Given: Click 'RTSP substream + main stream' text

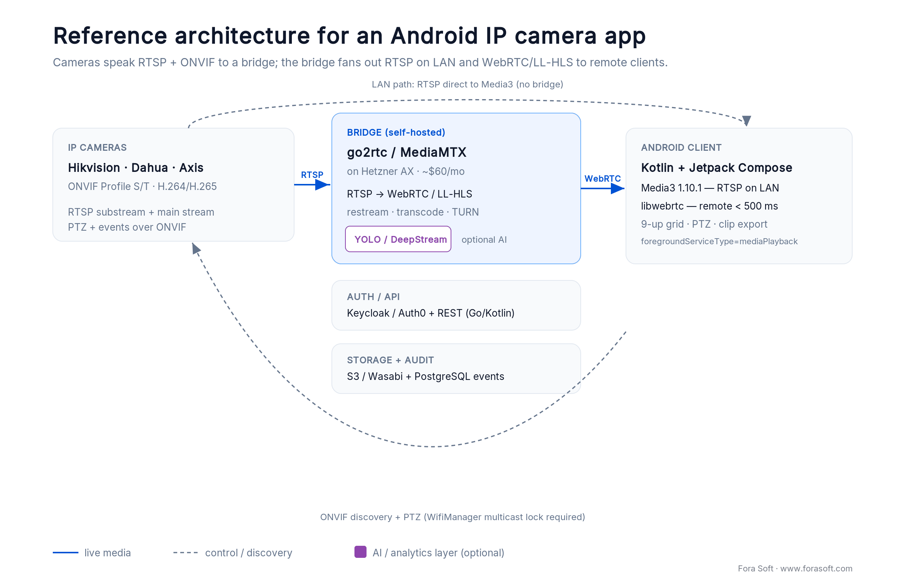Looking at the screenshot, I should [x=141, y=212].
